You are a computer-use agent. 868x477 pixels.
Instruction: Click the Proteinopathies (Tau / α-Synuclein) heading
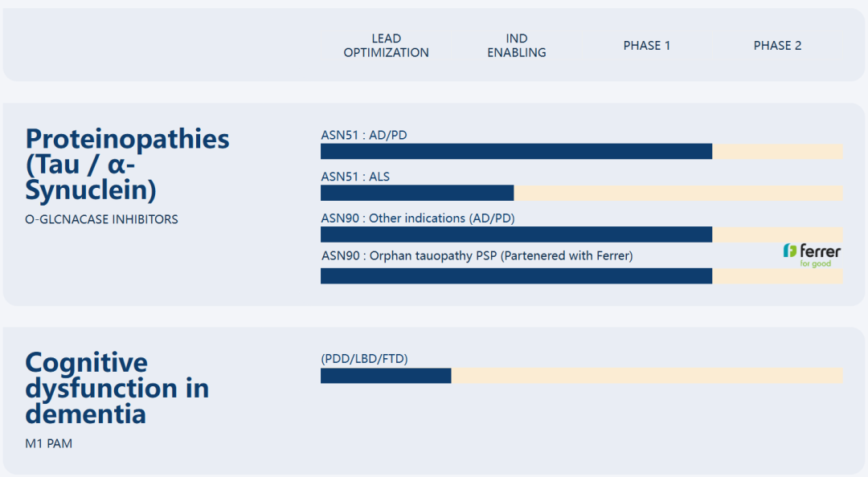(x=127, y=164)
